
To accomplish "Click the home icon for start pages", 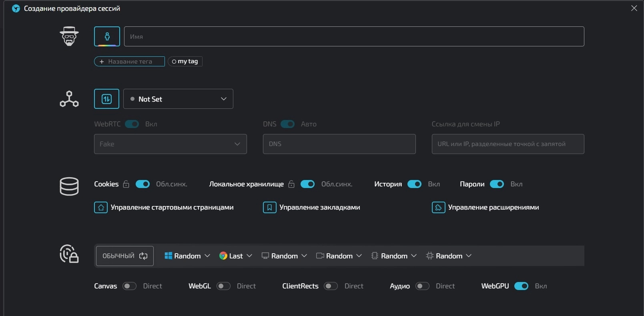I will click(101, 207).
